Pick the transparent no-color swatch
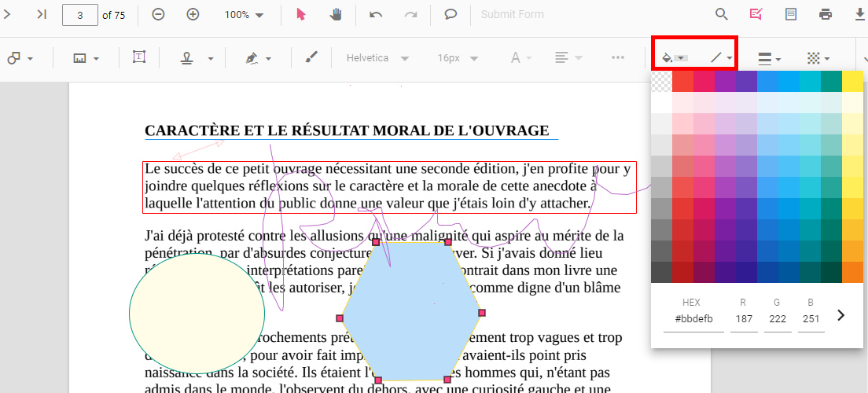Image resolution: width=868 pixels, height=393 pixels. point(661,82)
